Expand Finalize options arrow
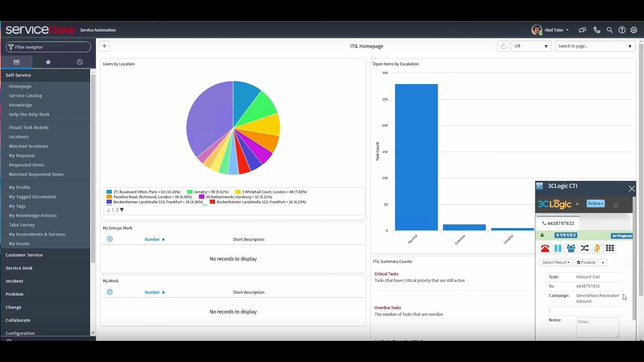Viewport: 644px width, 362px height. point(603,262)
